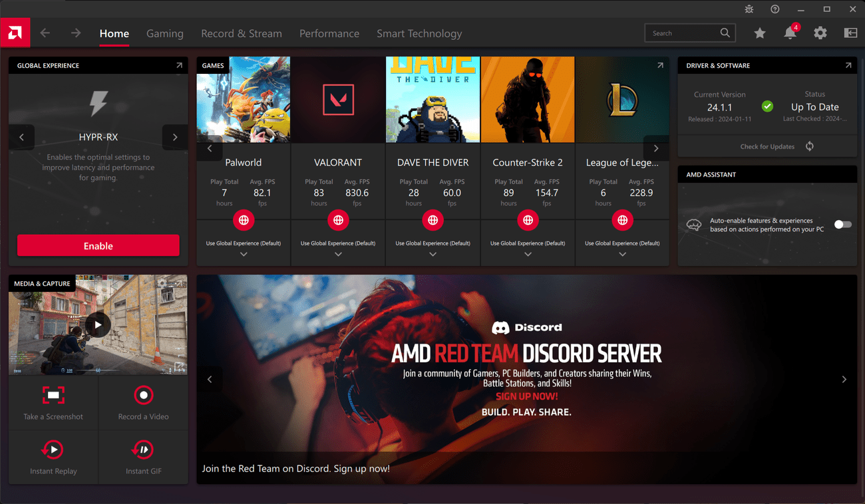Click the Search input field
Screen dimensions: 865x504
pos(682,33)
